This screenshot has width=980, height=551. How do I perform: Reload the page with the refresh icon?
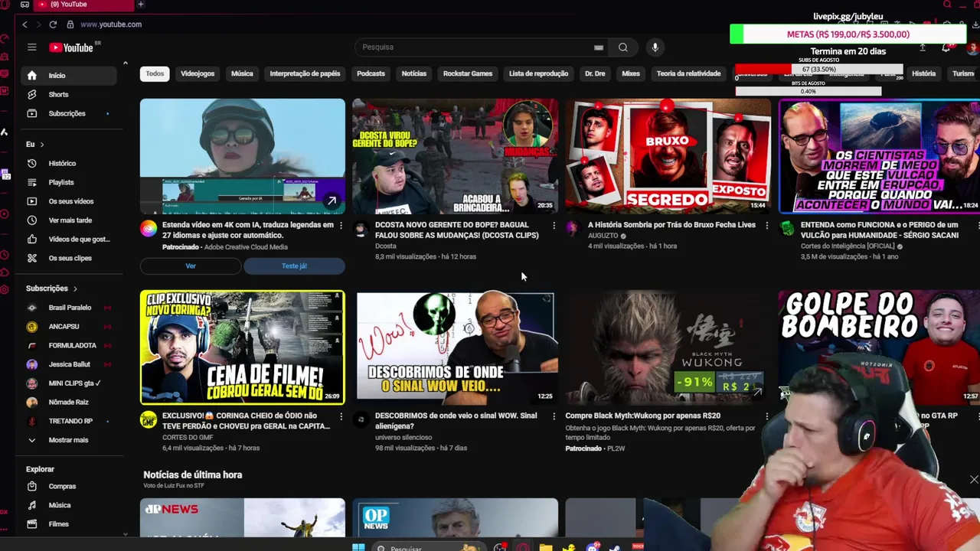(x=53, y=24)
